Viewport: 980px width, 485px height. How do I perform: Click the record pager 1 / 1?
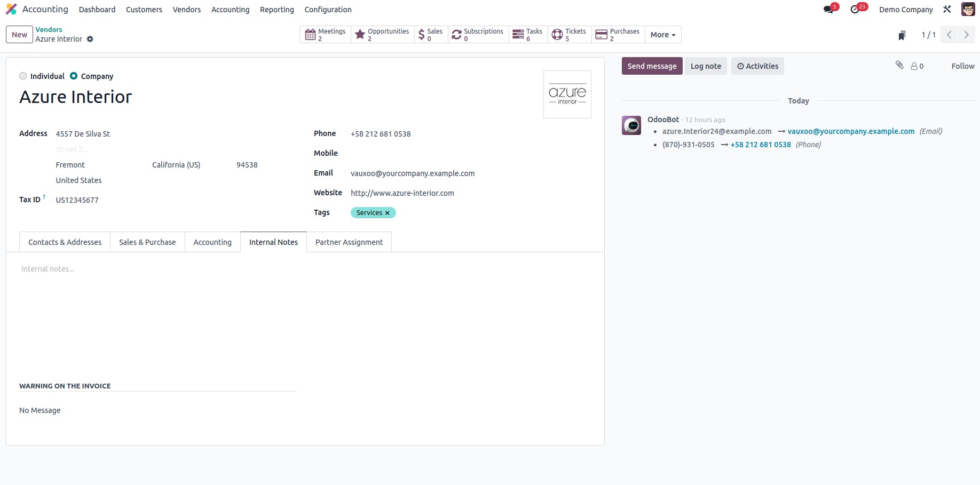pyautogui.click(x=928, y=35)
